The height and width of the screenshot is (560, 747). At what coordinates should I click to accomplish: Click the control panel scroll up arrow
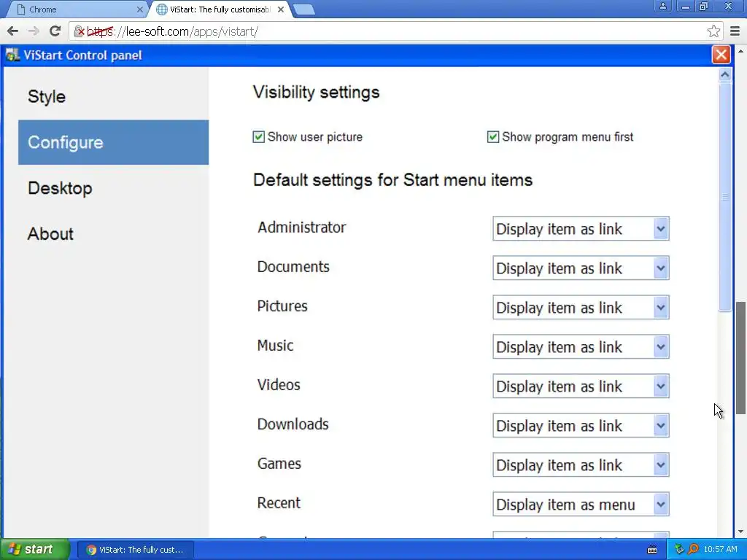[725, 75]
